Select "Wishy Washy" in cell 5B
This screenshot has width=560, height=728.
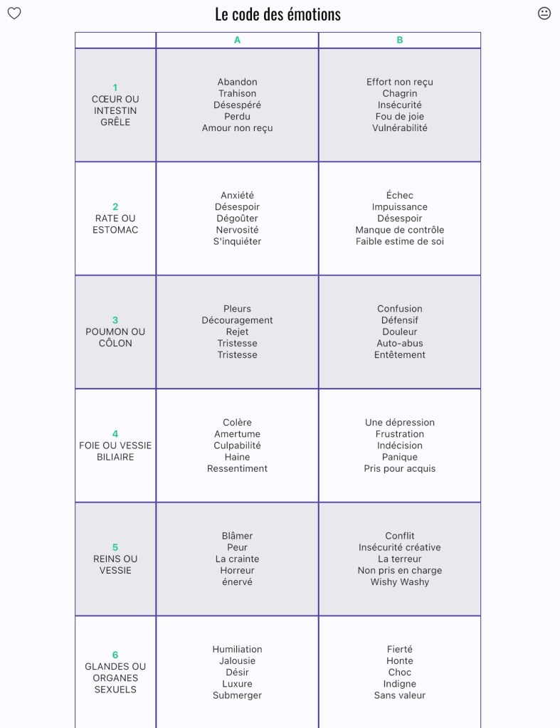[399, 582]
